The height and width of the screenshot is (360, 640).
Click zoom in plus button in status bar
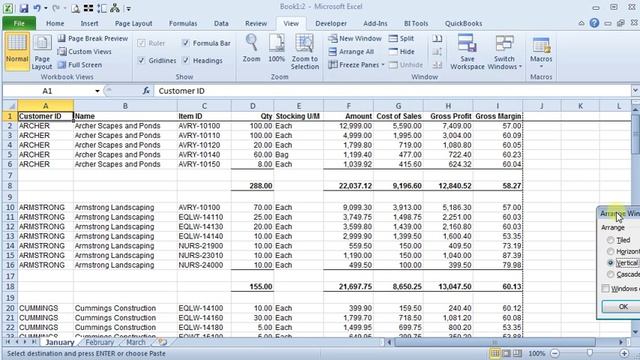624,353
